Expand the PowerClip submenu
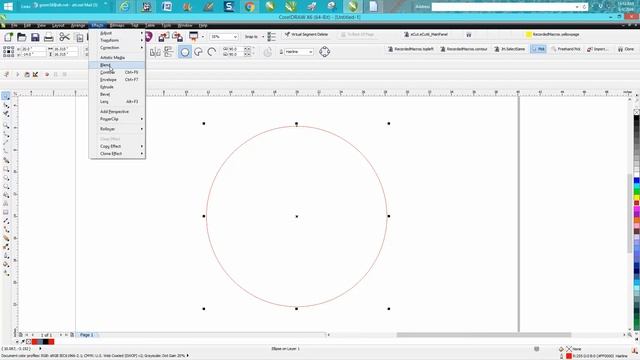 pyautogui.click(x=117, y=119)
